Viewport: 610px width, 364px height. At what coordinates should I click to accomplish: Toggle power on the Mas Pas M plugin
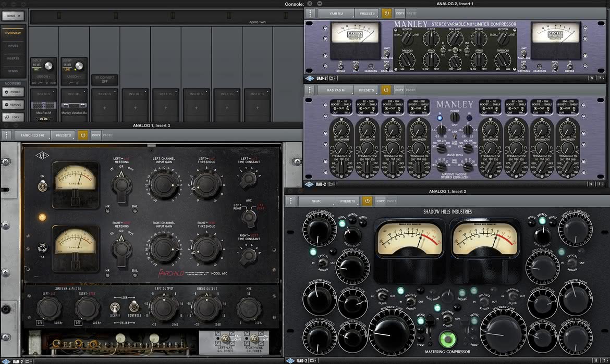coord(385,90)
